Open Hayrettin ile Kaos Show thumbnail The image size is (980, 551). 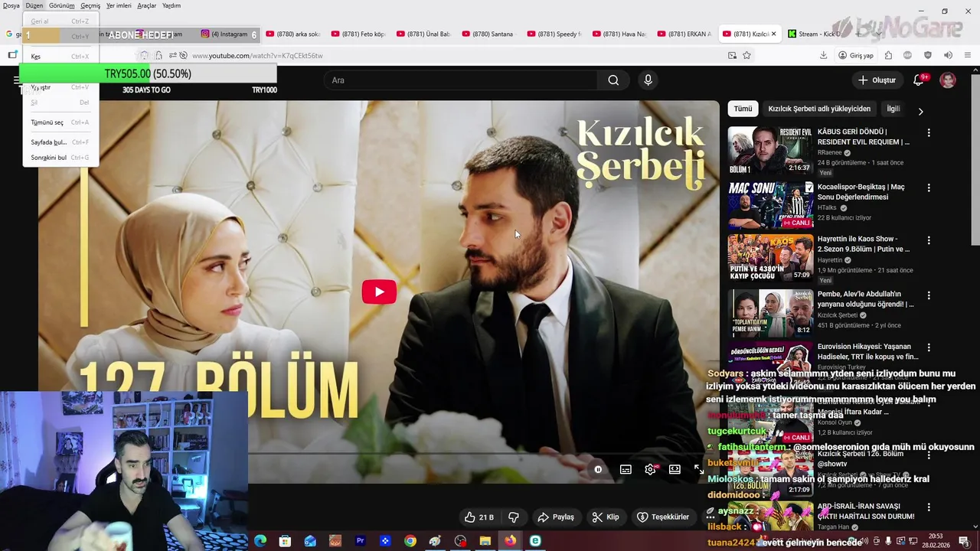click(770, 258)
